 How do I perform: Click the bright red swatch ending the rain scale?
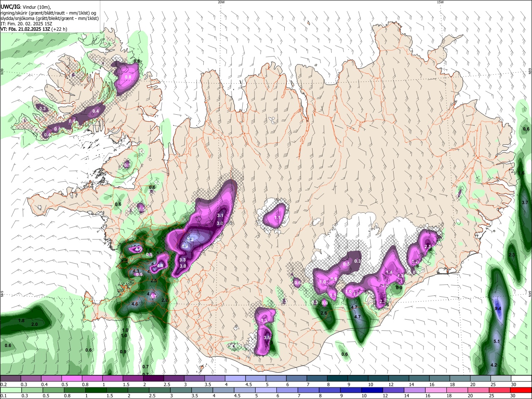[520, 390]
